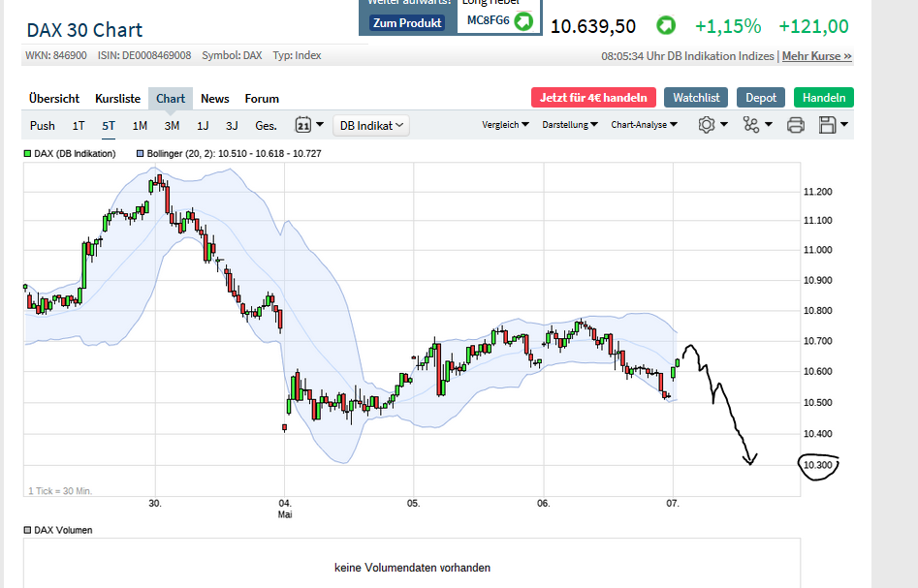Open the Kursliste tab

pyautogui.click(x=117, y=98)
